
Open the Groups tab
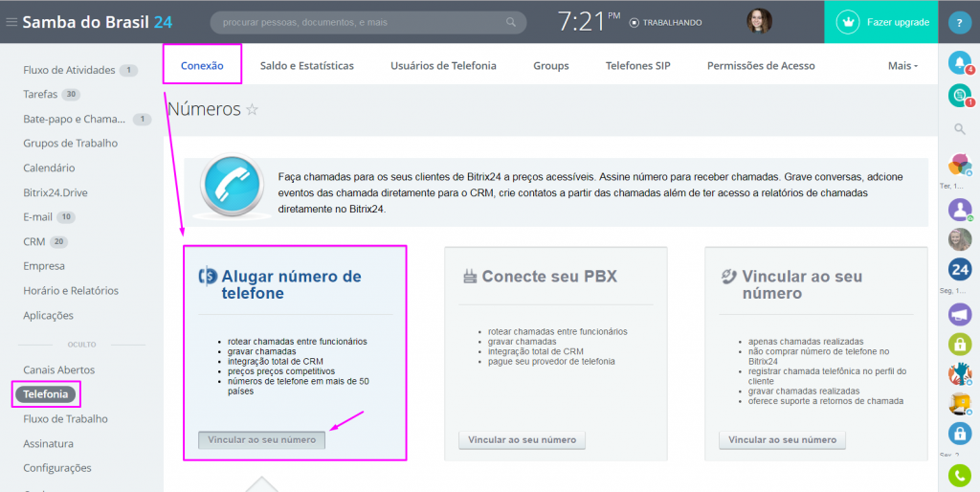550,66
